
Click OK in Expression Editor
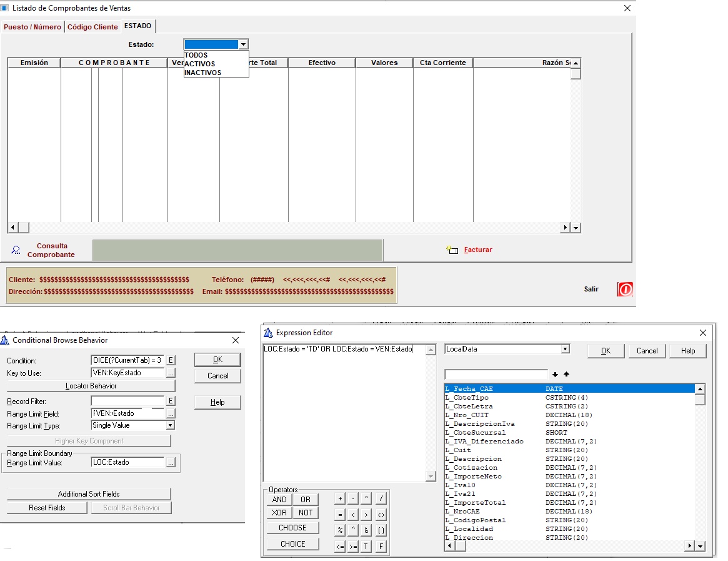(x=606, y=351)
